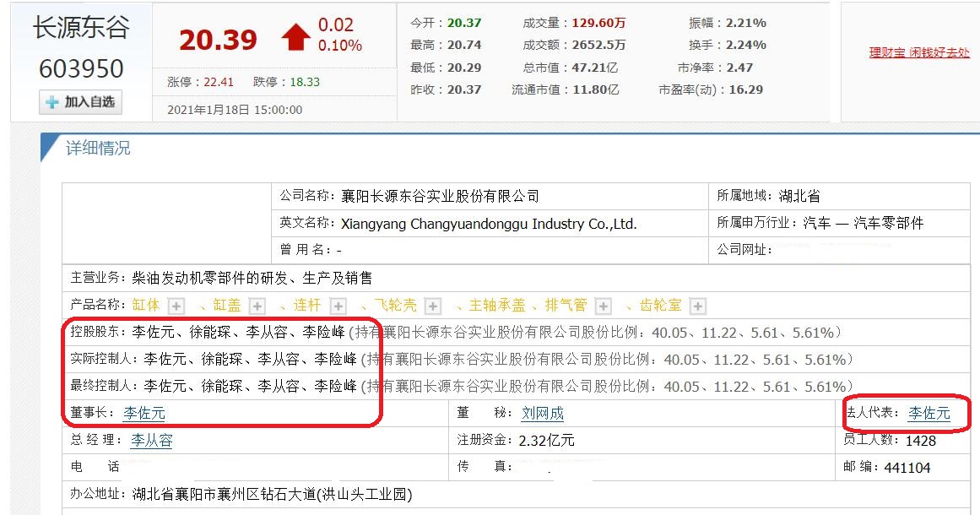Click main business text 柴油发动机零部件的研发、生产及销售
The height and width of the screenshot is (515, 980).
252,278
